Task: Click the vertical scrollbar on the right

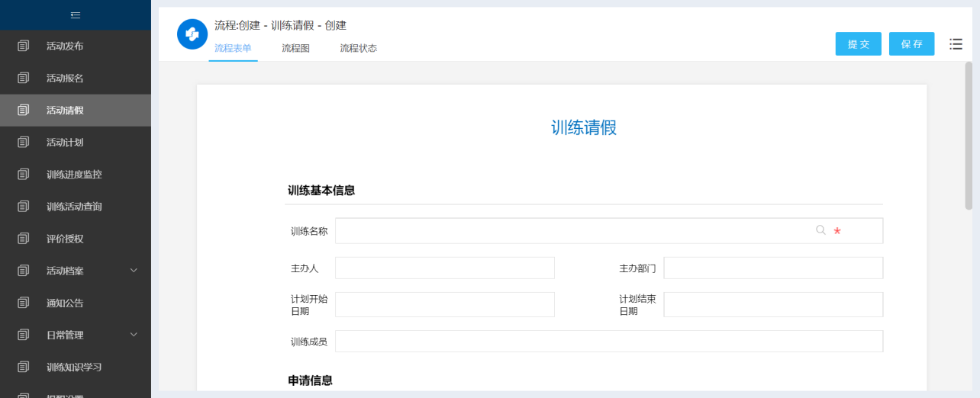Action: tap(969, 136)
